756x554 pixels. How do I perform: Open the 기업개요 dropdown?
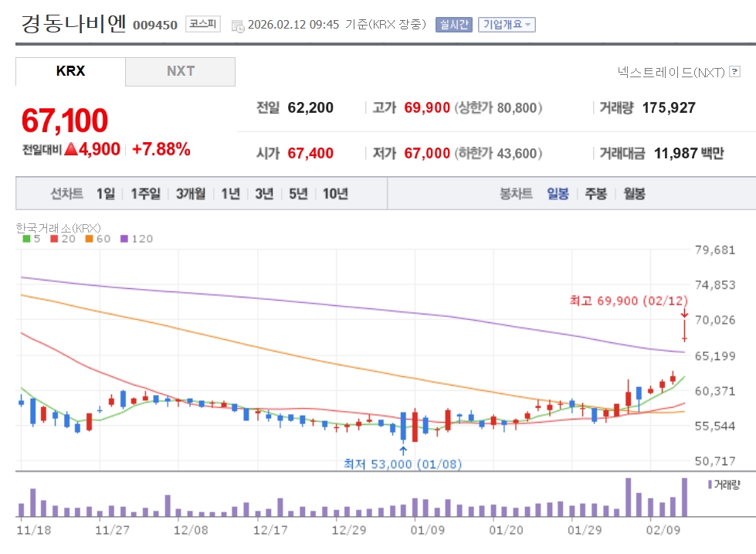point(507,25)
